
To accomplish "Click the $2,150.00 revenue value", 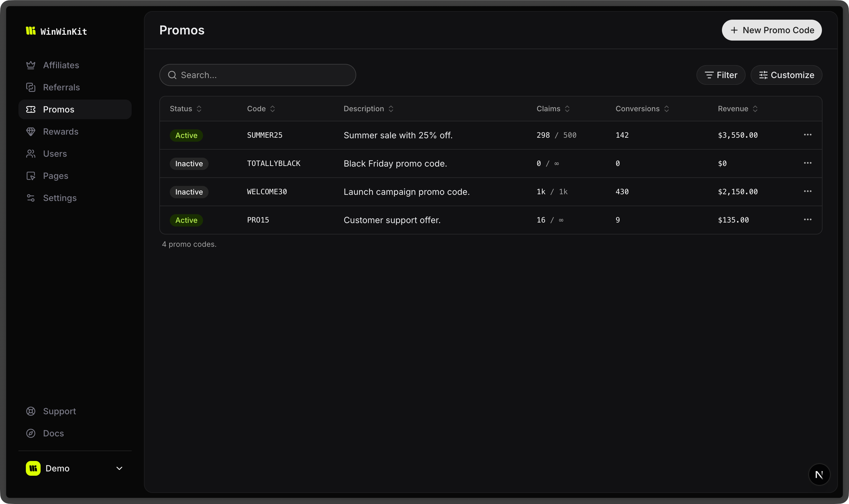I will tap(738, 191).
